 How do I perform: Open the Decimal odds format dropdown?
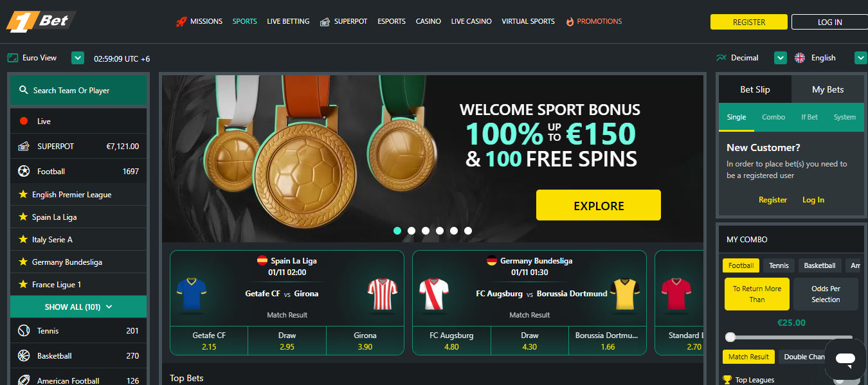(x=781, y=58)
